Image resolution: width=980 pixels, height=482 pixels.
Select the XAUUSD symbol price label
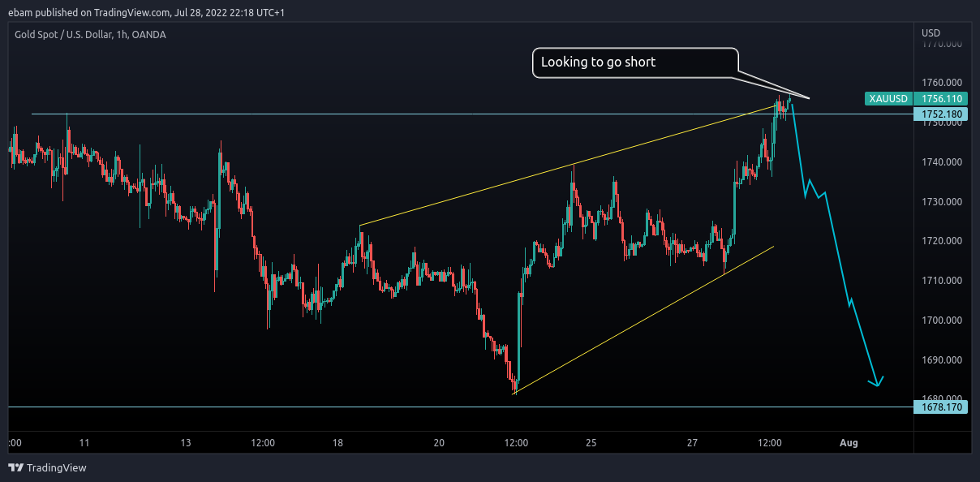pyautogui.click(x=889, y=99)
